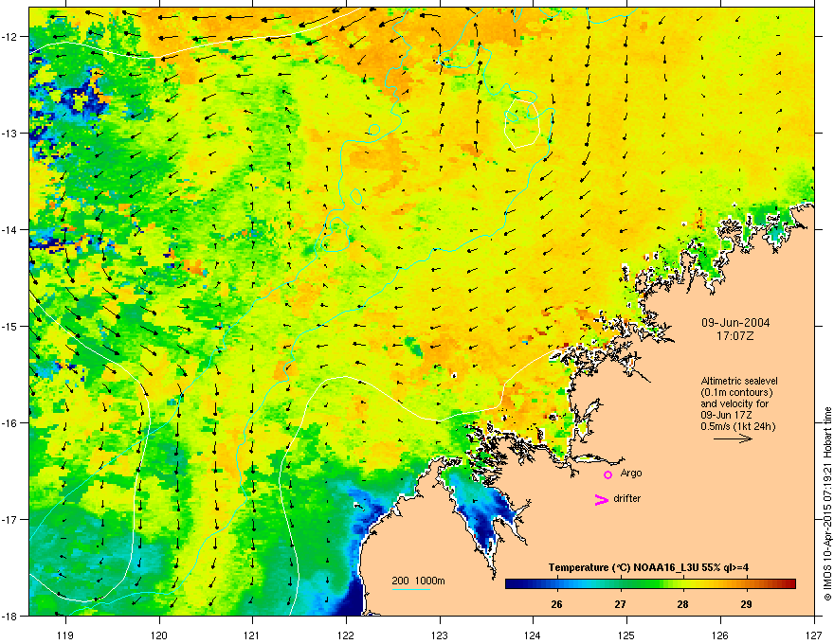Click the dark blue end of the temperature colorbar
The width and height of the screenshot is (834, 644).
(514, 584)
